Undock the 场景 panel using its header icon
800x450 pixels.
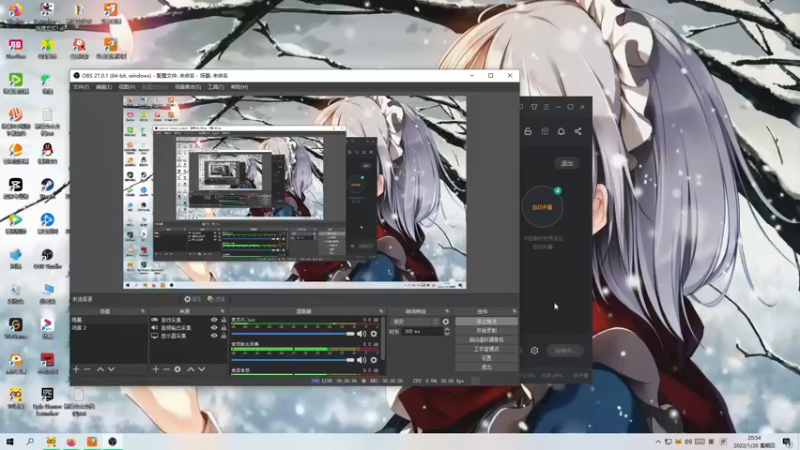[x=142, y=311]
